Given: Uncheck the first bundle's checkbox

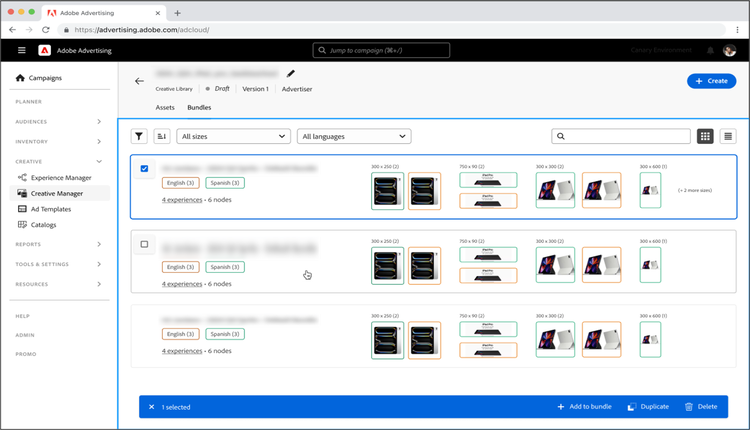Looking at the screenshot, I should (145, 169).
